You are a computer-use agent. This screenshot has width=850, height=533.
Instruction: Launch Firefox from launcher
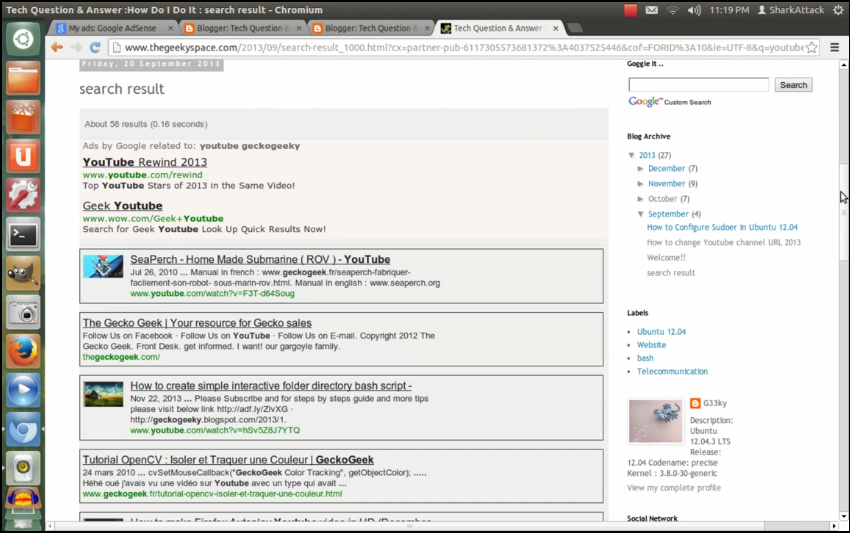tap(23, 351)
